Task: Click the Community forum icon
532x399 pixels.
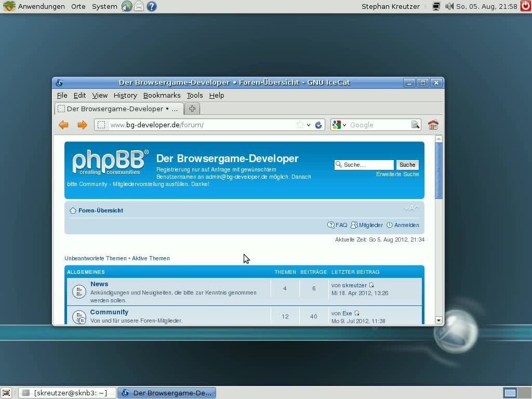Action: (79, 317)
